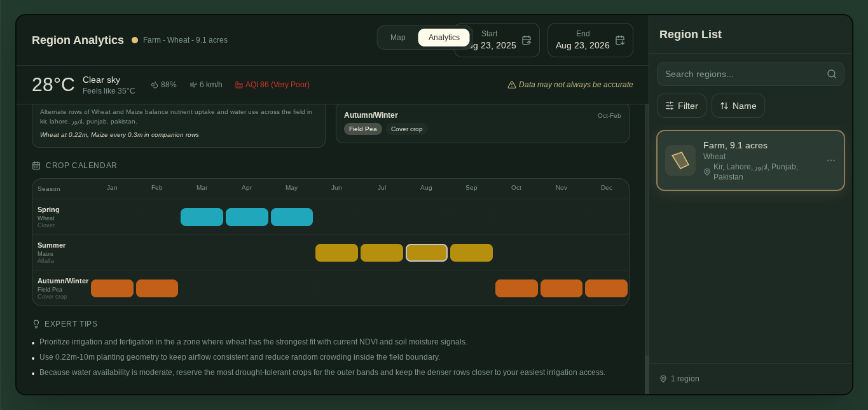Open the Filter button
The width and height of the screenshot is (868, 410).
[682, 106]
